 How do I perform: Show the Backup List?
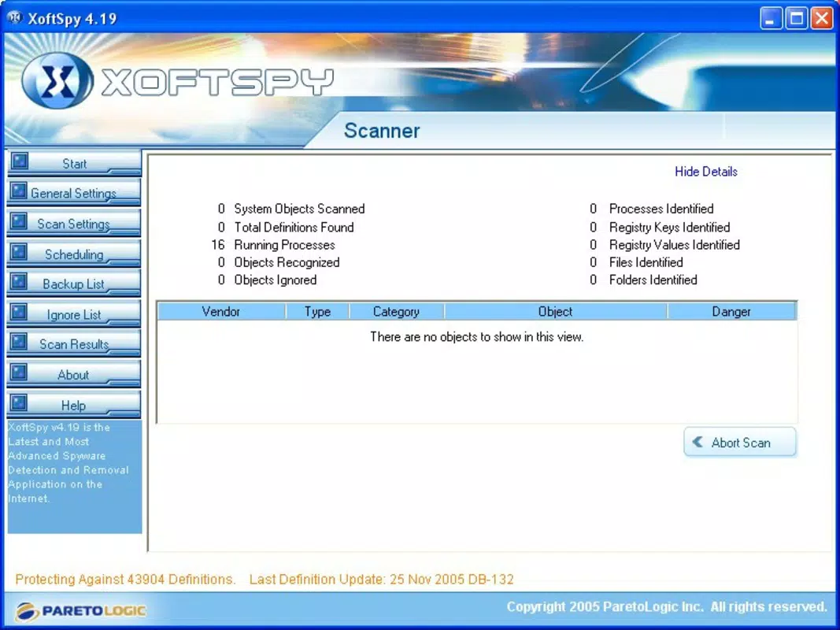click(x=74, y=284)
